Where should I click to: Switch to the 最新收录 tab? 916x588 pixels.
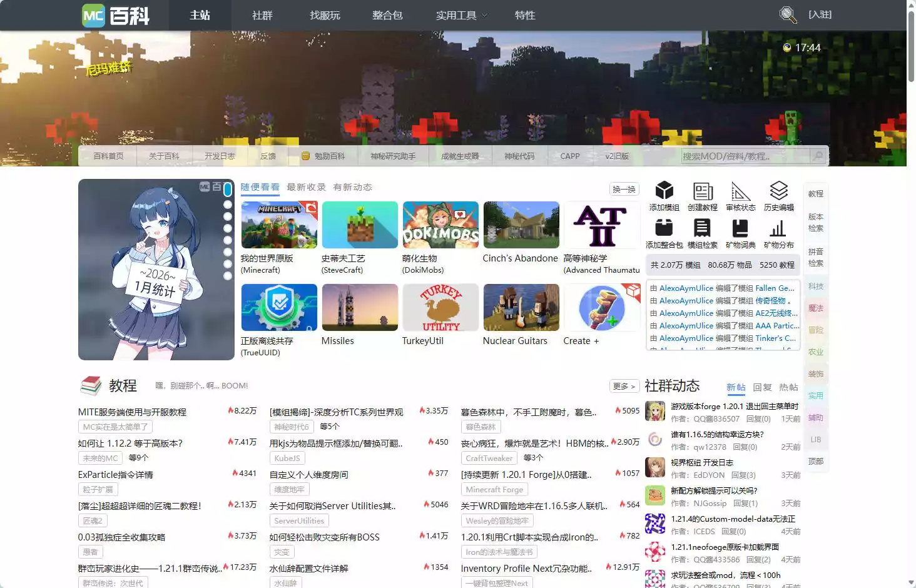pyautogui.click(x=306, y=187)
